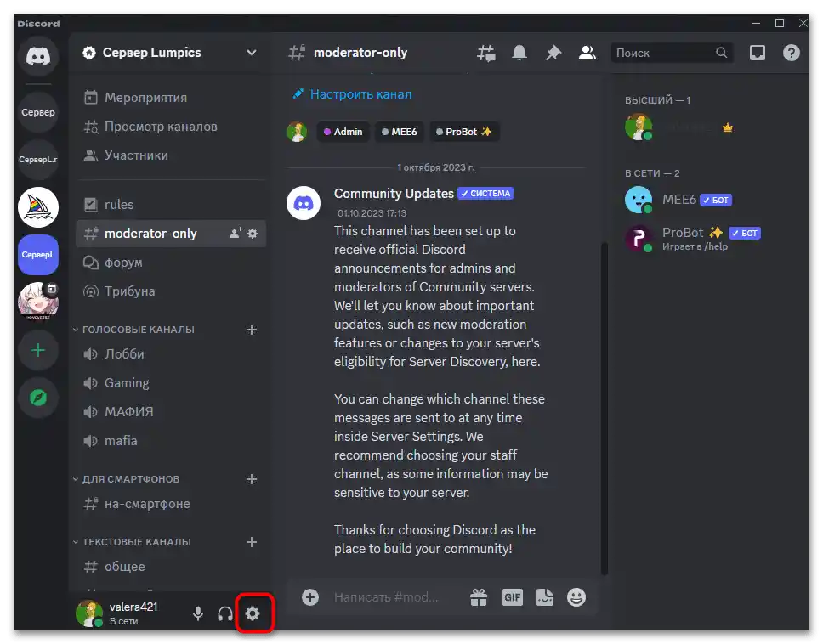
Task: Add channel to ТЕКСТОВЫЕ КАНАЛЫ with plus
Action: 252,542
